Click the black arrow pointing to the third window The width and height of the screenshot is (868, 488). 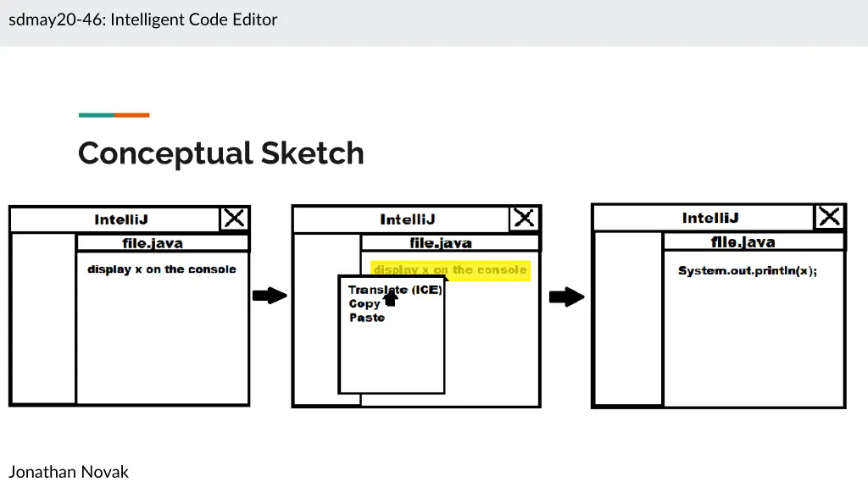[x=567, y=297]
